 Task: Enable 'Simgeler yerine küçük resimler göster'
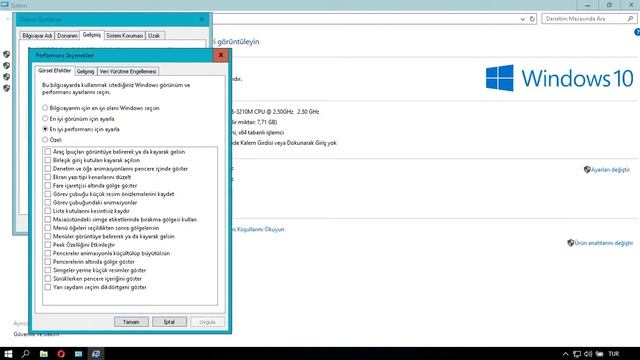pos(48,270)
